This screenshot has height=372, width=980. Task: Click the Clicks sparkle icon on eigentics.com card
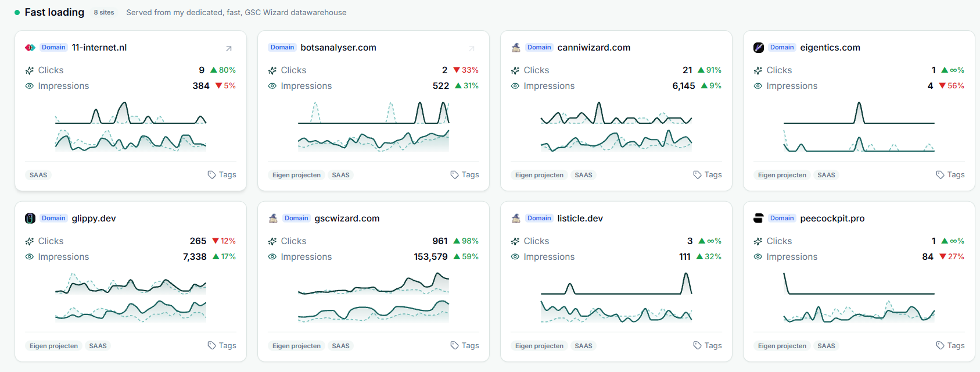758,70
